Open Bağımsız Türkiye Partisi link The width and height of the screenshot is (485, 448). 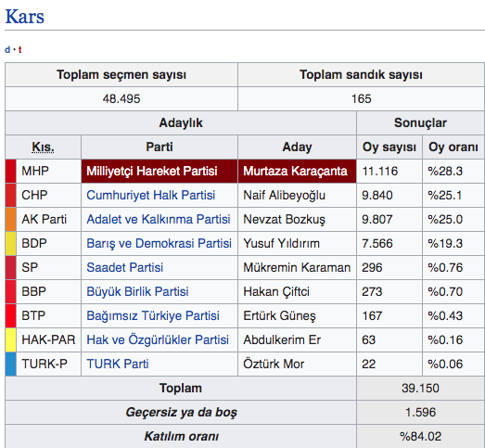pyautogui.click(x=153, y=316)
